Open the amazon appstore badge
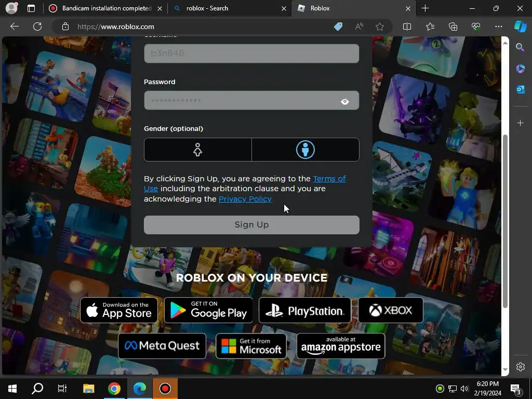The image size is (532, 399). pyautogui.click(x=341, y=345)
